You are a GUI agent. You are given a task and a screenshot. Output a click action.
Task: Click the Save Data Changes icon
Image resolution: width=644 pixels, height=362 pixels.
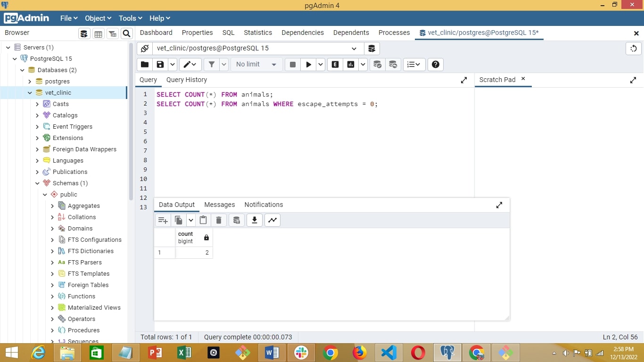coord(237,220)
